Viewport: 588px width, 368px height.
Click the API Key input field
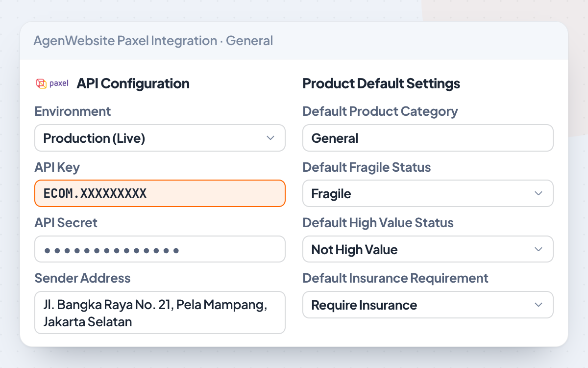(x=160, y=193)
